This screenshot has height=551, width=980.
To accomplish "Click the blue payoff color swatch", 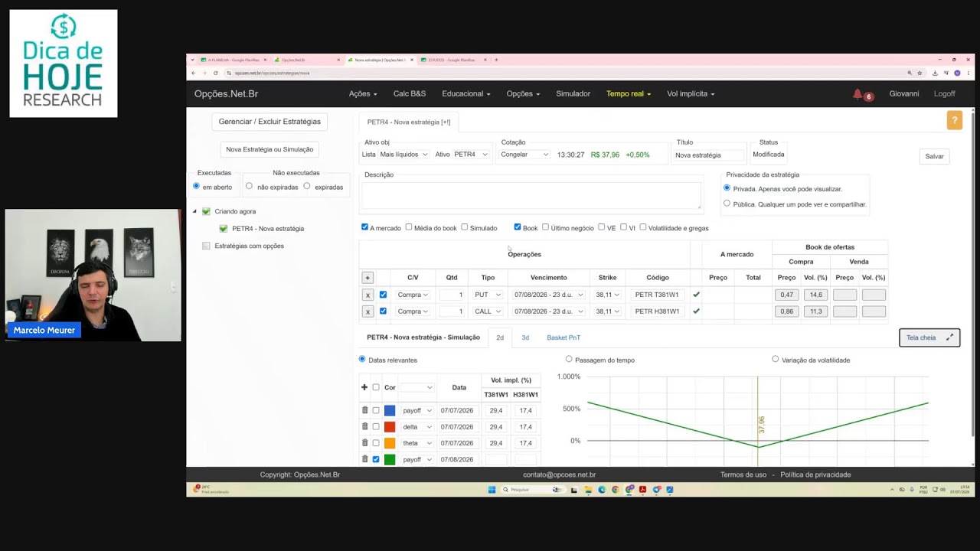I will pos(390,410).
